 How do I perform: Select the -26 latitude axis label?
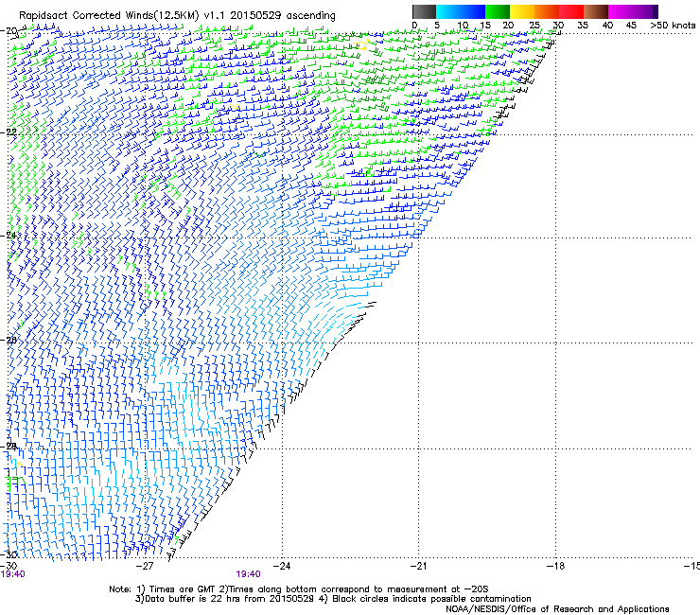coord(9,340)
